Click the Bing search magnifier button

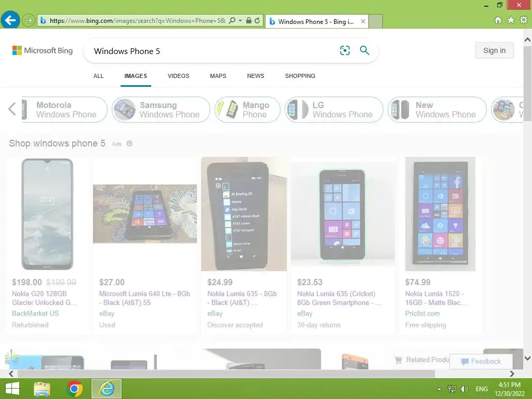point(364,50)
